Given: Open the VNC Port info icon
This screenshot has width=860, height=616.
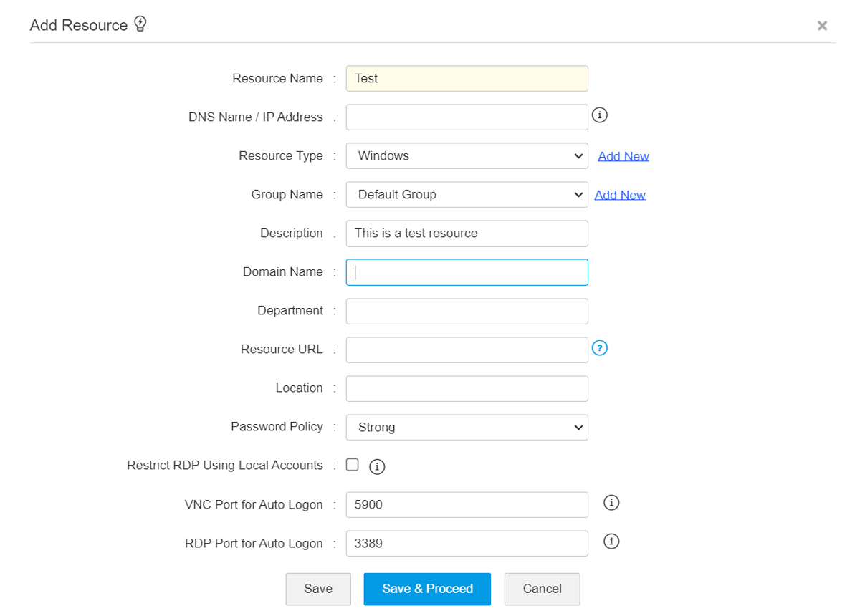Looking at the screenshot, I should 611,503.
